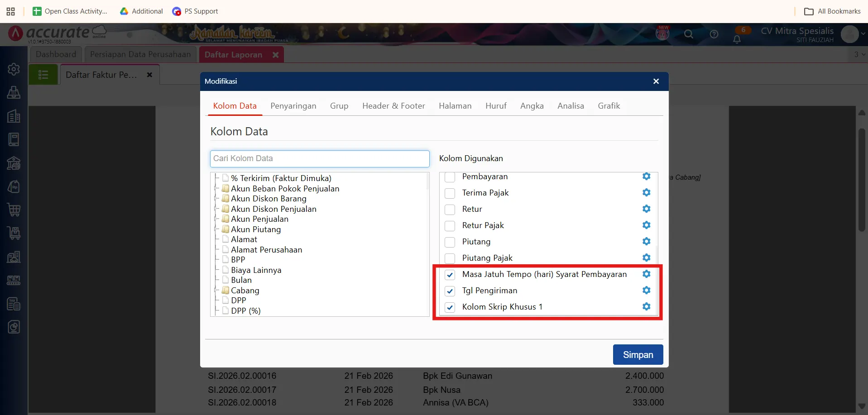Open settings gear for Kolom Skrip Khusus 1
Screen dimensions: 868x415
646,307
